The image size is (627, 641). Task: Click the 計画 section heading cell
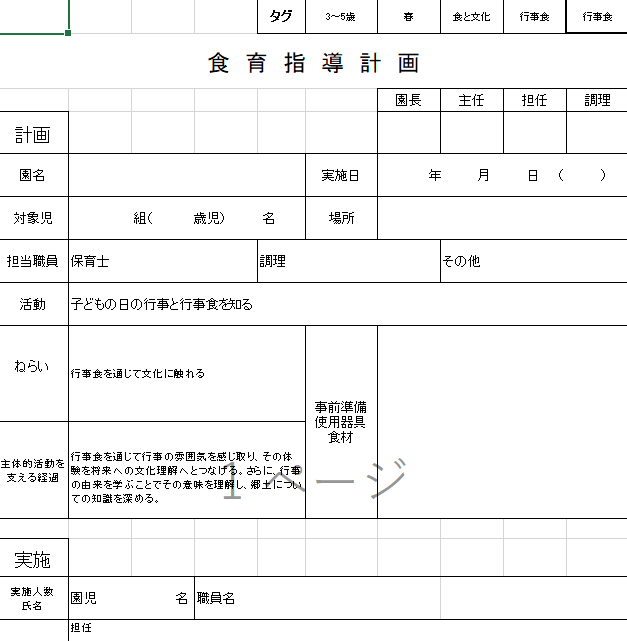34,133
